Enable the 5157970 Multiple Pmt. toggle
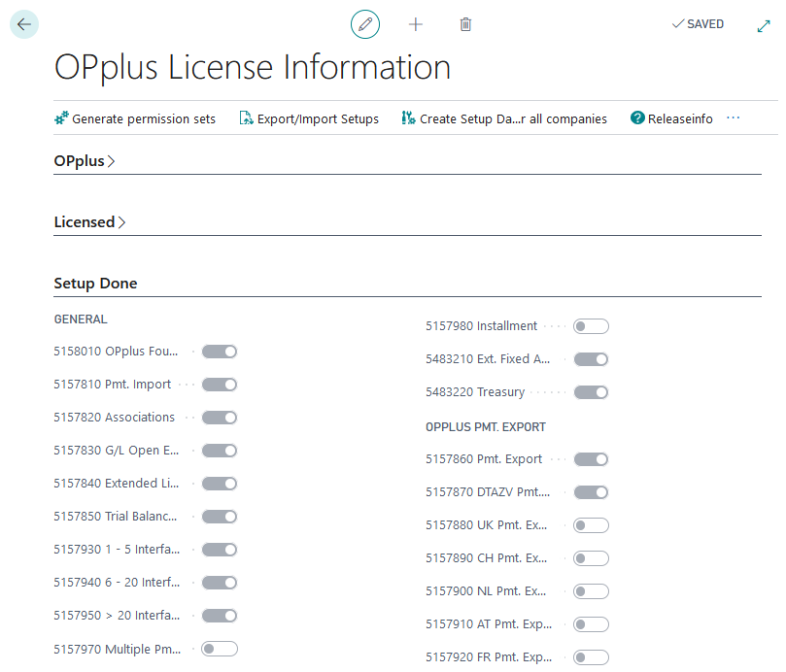Image resolution: width=786 pixels, height=672 pixels. [219, 649]
